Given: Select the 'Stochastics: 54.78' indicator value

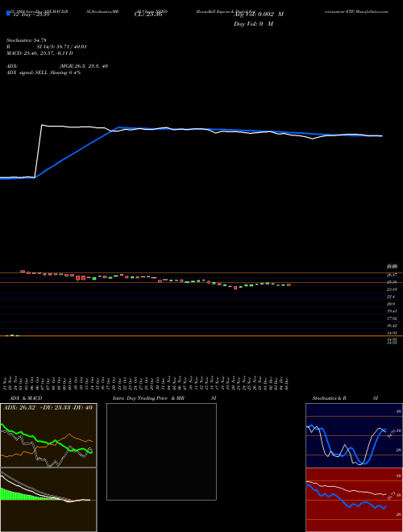Looking at the screenshot, I should (x=27, y=40).
